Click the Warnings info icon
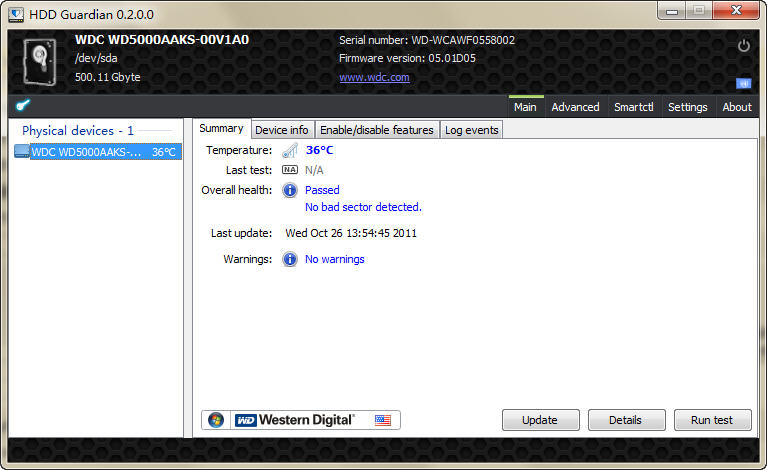 [290, 259]
